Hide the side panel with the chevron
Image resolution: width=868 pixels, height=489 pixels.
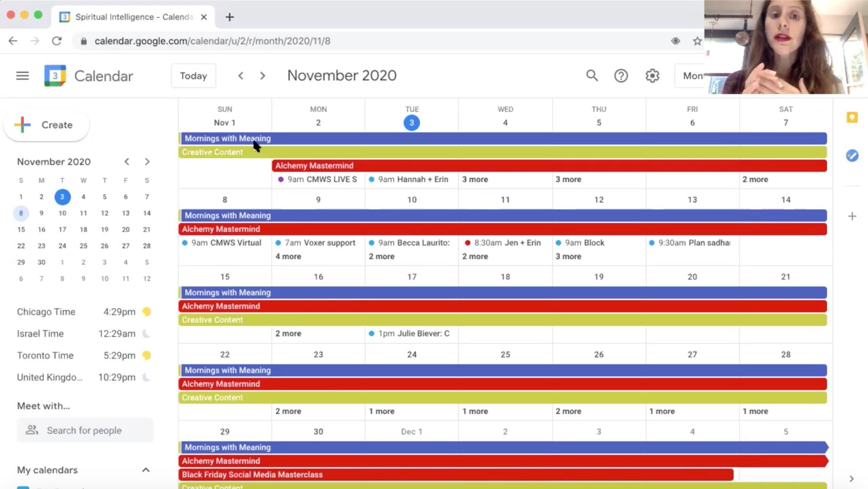coord(851,479)
